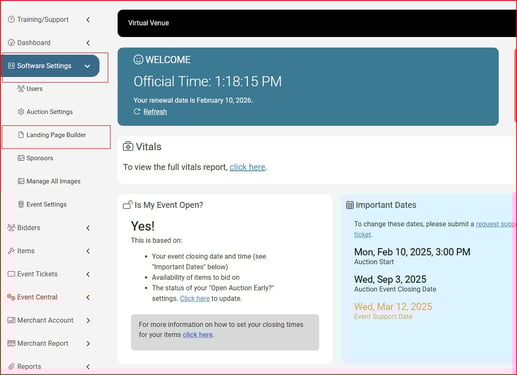Open the Users settings page
517x375 pixels.
[x=34, y=89]
